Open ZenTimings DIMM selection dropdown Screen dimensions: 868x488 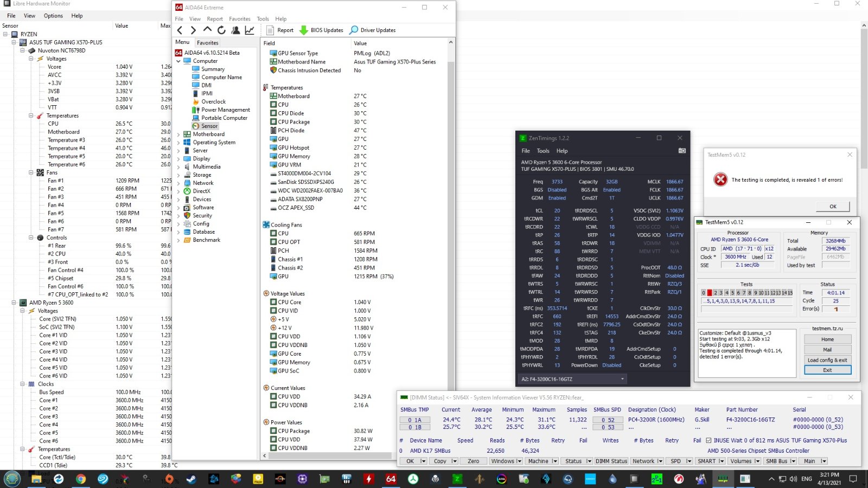tap(572, 379)
